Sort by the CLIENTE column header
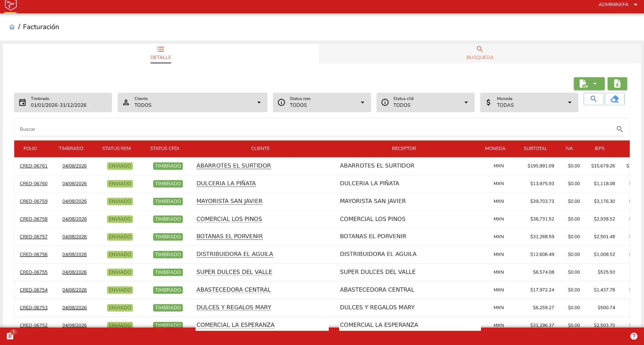 (x=260, y=149)
